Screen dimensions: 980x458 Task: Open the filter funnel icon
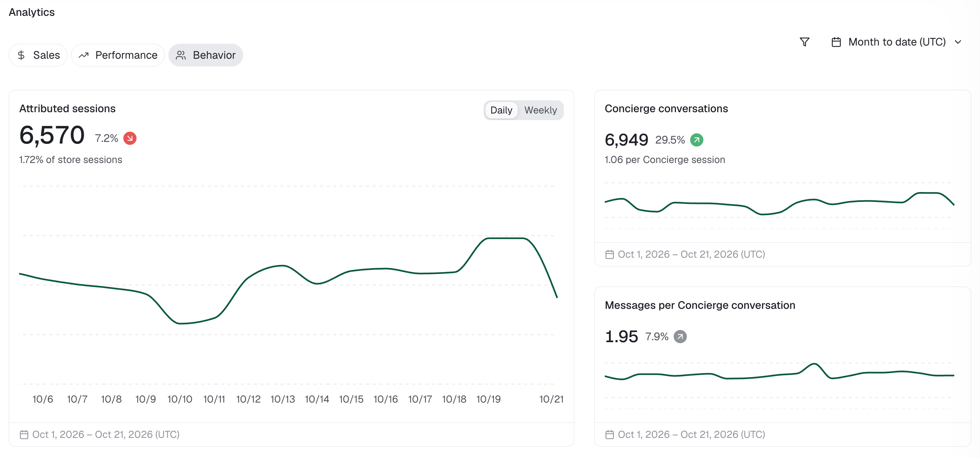(804, 42)
